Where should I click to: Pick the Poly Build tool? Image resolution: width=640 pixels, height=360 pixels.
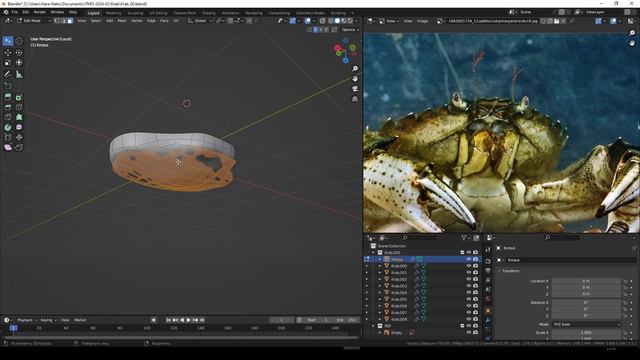(19, 117)
